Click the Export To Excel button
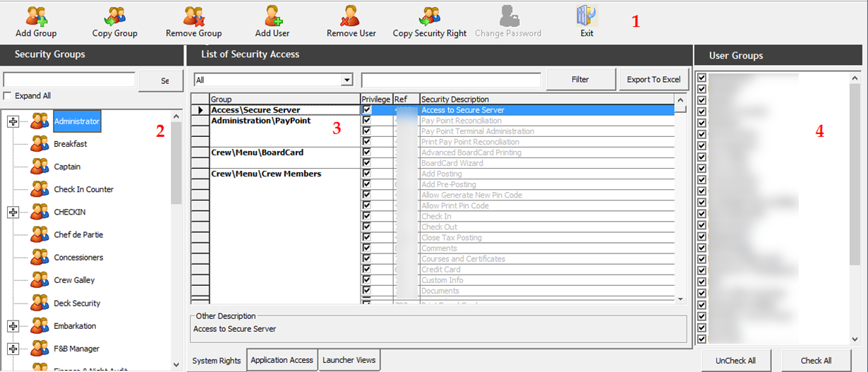Image resolution: width=868 pixels, height=372 pixels. coord(654,80)
